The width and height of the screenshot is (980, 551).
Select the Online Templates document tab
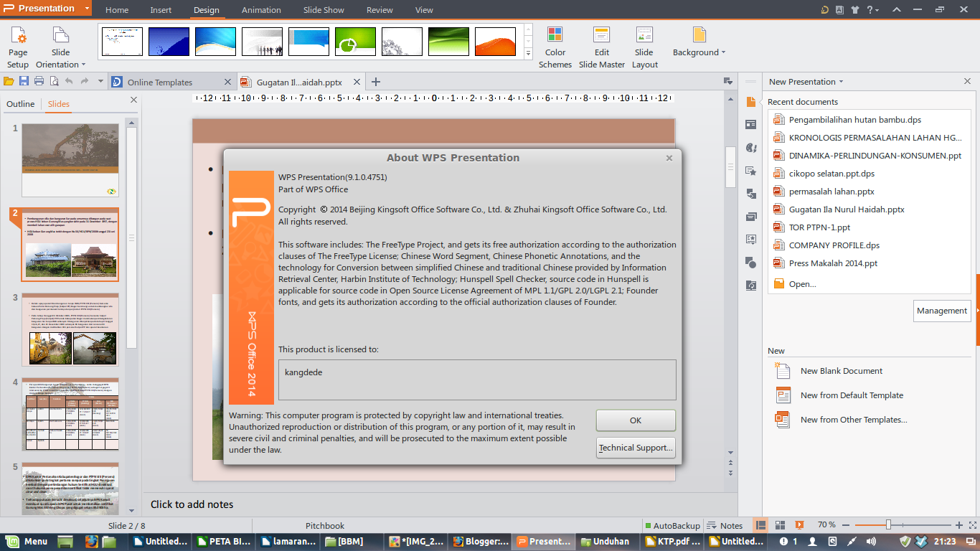point(172,82)
